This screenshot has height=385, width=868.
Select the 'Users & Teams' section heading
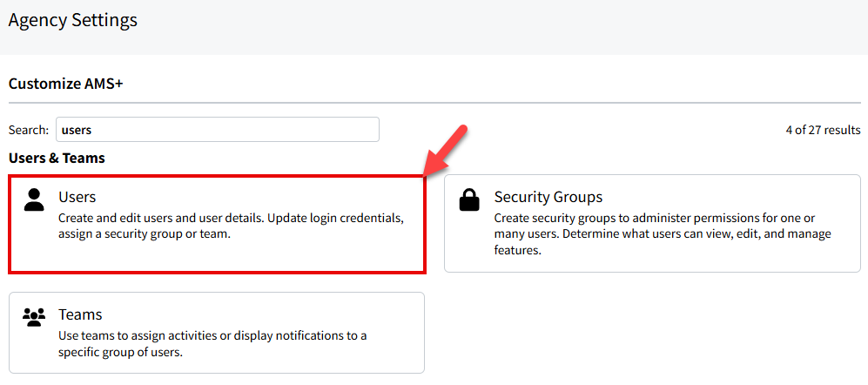point(57,159)
